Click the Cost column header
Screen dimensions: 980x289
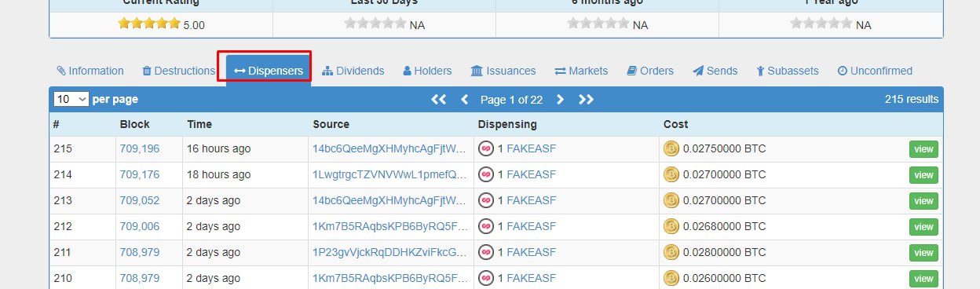click(676, 124)
